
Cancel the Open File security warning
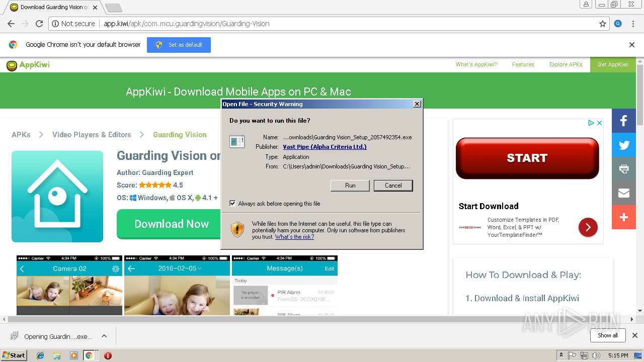click(x=393, y=186)
